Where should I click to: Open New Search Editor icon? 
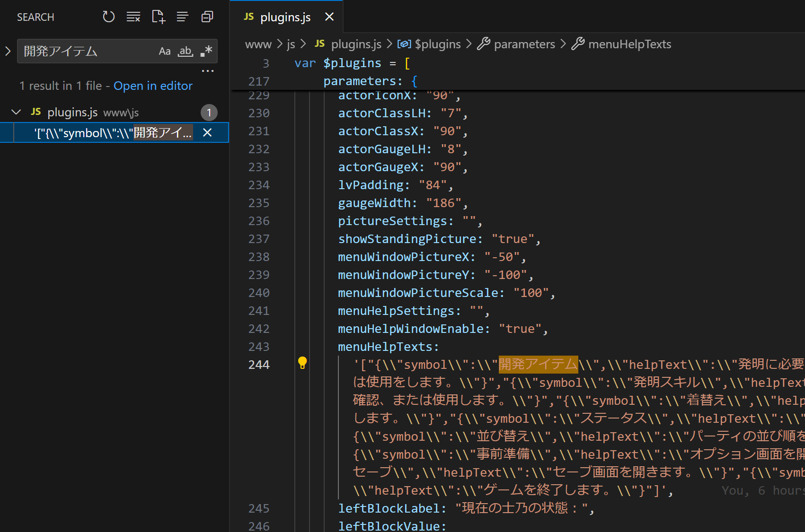click(x=158, y=17)
